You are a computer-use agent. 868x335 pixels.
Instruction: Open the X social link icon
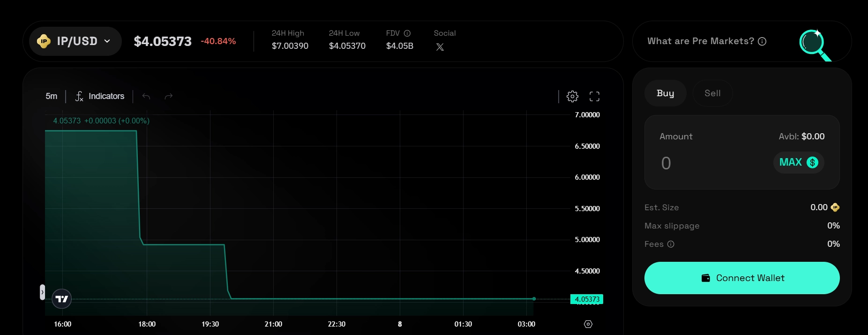coord(440,47)
